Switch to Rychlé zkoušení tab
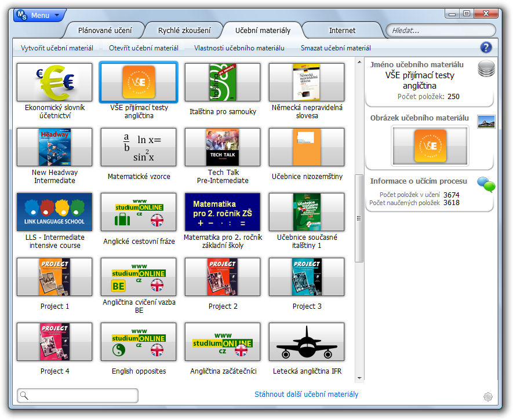Viewport: 513px width, 420px height. pyautogui.click(x=184, y=30)
